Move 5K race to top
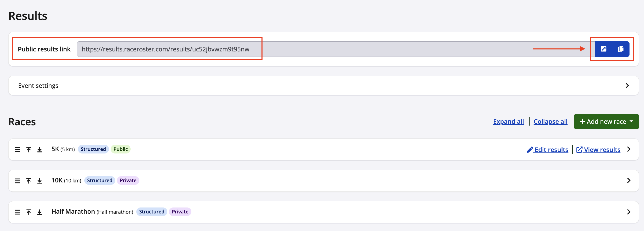 29,150
